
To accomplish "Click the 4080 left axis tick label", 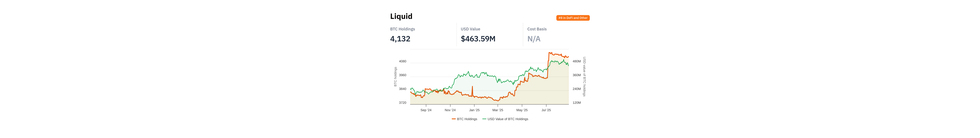I will tap(402, 61).
